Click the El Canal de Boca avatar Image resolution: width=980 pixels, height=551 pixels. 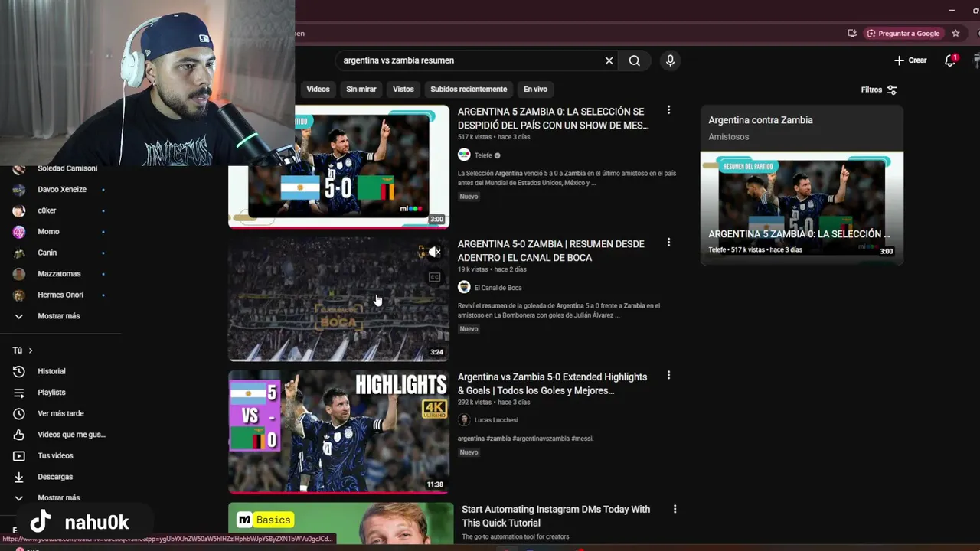point(464,287)
